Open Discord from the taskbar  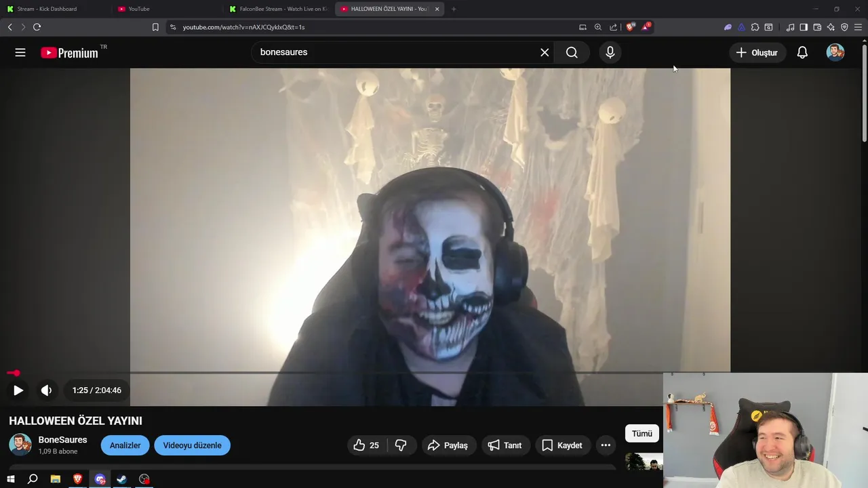[100, 479]
